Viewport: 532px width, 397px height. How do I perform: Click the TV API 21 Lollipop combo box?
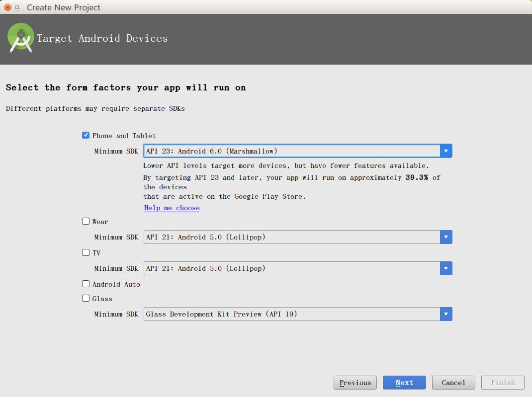[298, 268]
